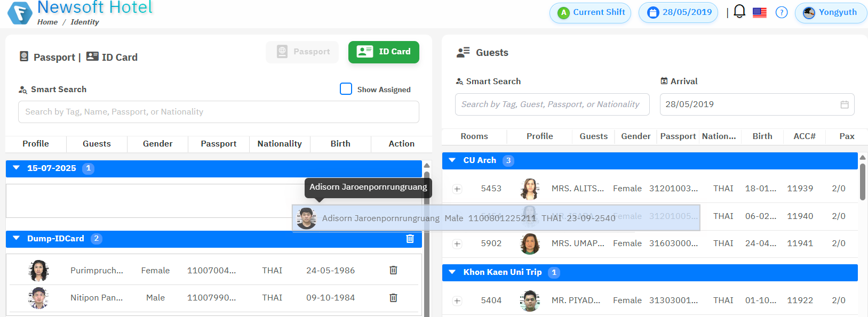The height and width of the screenshot is (317, 868).
Task: Collapse the Khon Kaen Uni Trip group
Action: click(x=452, y=272)
